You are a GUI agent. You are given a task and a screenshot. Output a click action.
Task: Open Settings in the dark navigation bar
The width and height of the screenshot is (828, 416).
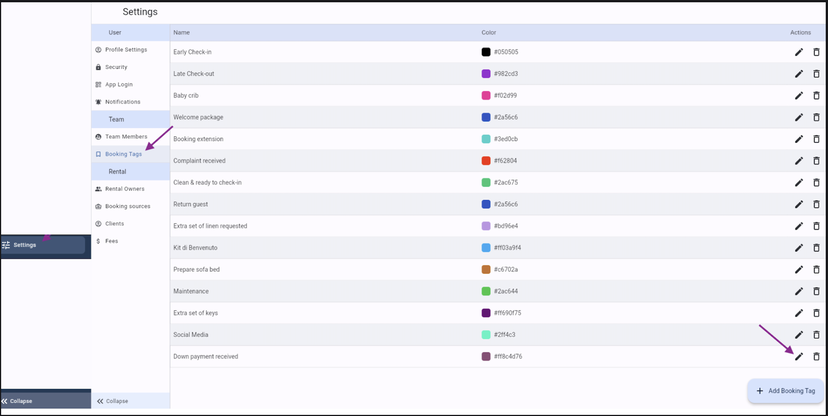click(x=42, y=245)
